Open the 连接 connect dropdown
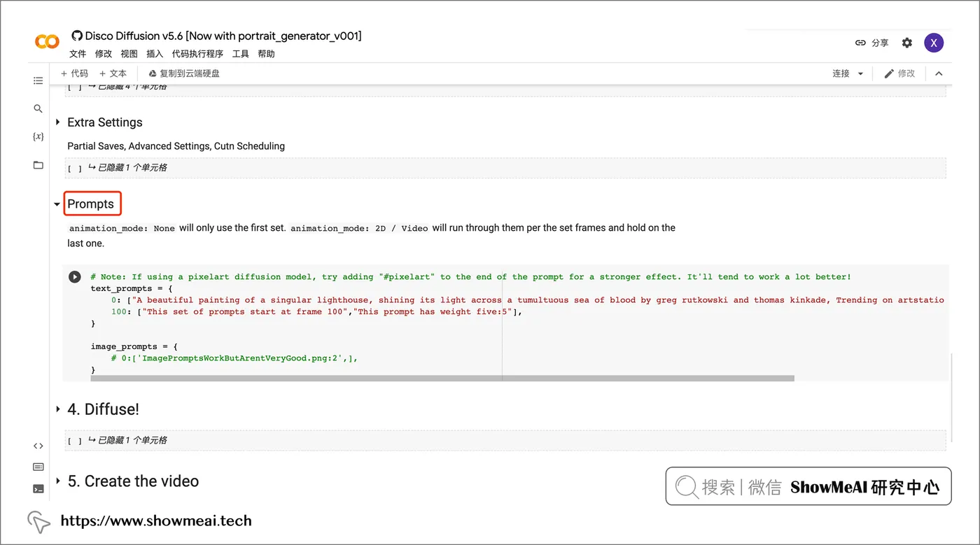The image size is (980, 545). [848, 73]
